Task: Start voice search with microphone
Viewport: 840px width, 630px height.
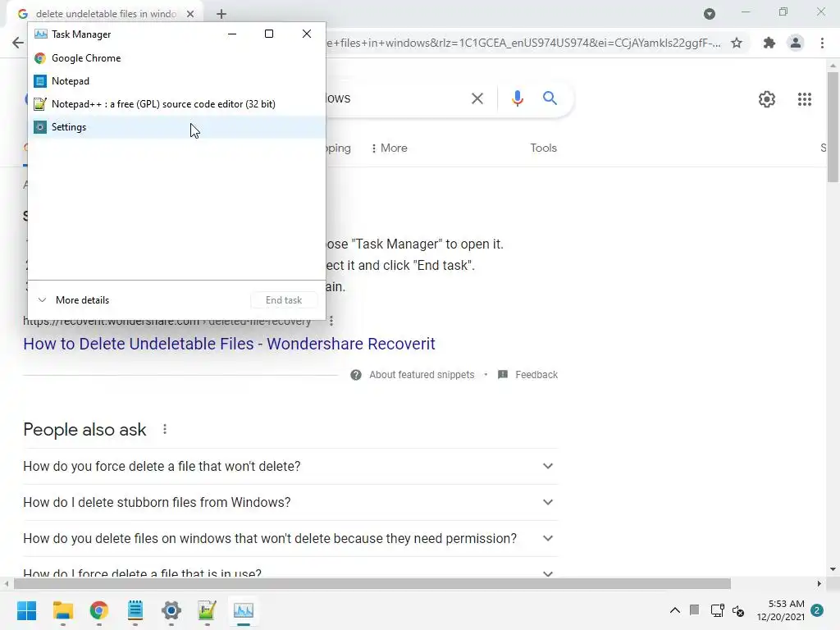Action: point(517,98)
